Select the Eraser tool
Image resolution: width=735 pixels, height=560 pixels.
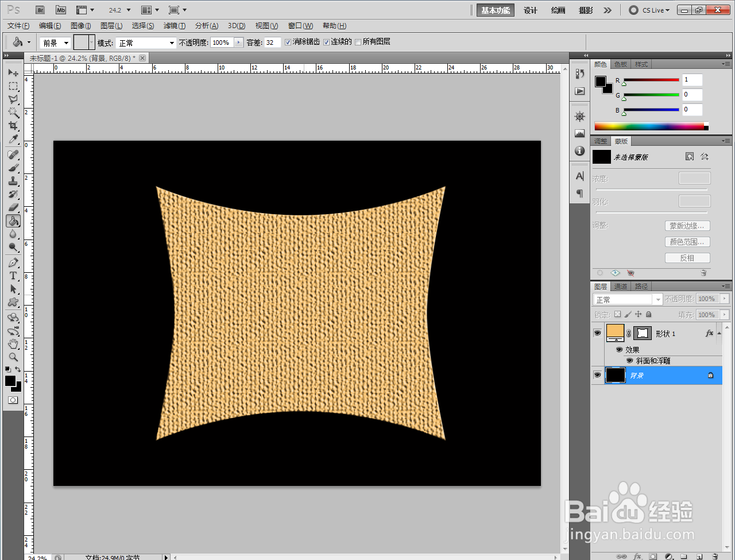13,207
